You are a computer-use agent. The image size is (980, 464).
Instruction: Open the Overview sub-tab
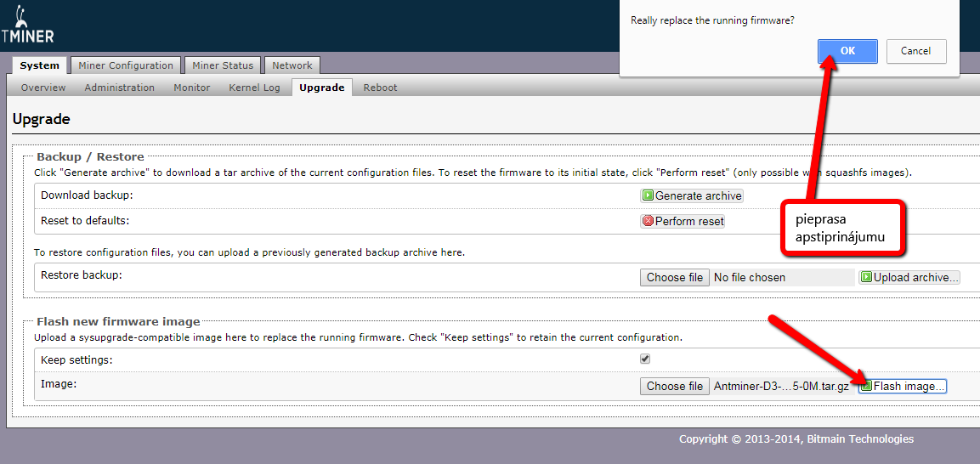click(43, 88)
